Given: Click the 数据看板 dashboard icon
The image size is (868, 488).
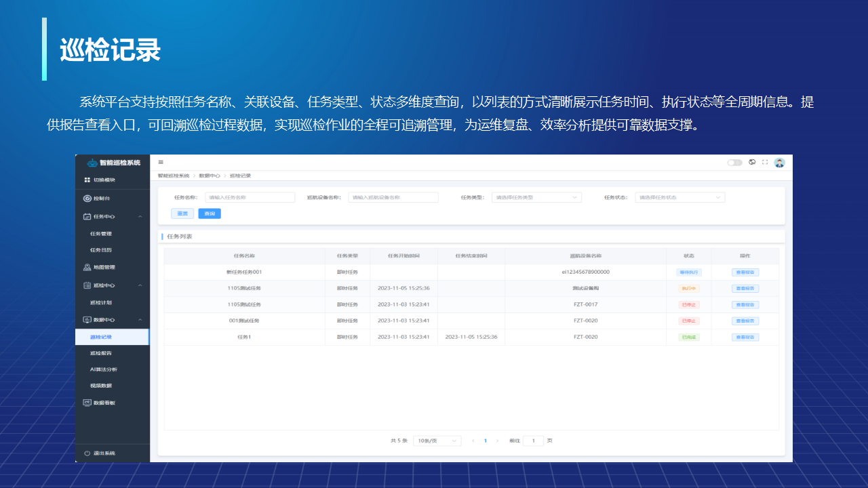Looking at the screenshot, I should point(87,403).
